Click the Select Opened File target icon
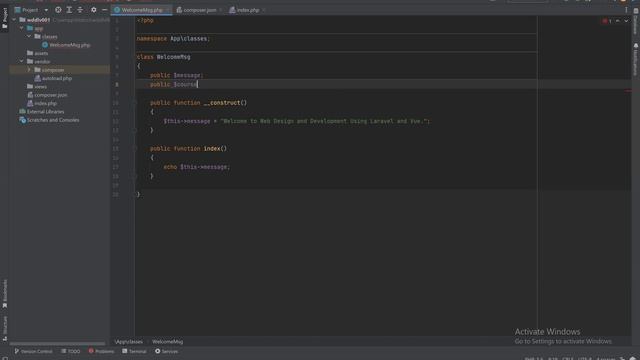This screenshot has height=360, width=640. (58, 10)
